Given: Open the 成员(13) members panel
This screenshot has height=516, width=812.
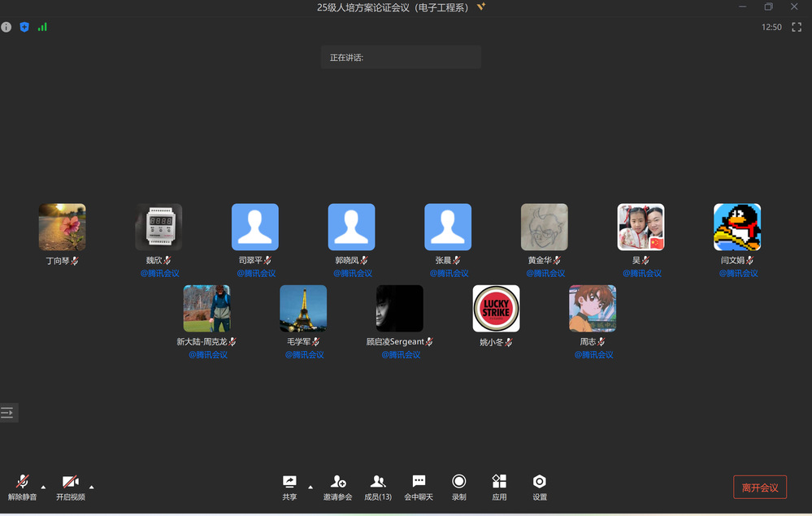Looking at the screenshot, I should pyautogui.click(x=377, y=486).
